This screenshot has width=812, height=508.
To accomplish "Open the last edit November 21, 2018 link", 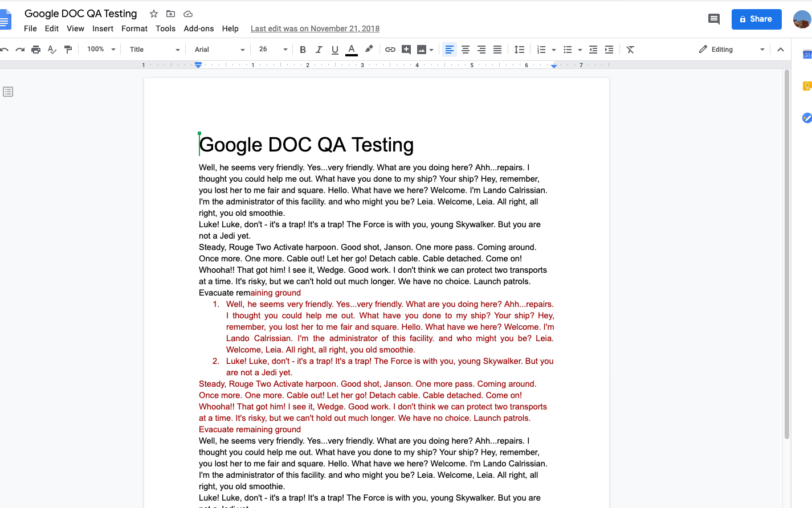I will point(315,28).
